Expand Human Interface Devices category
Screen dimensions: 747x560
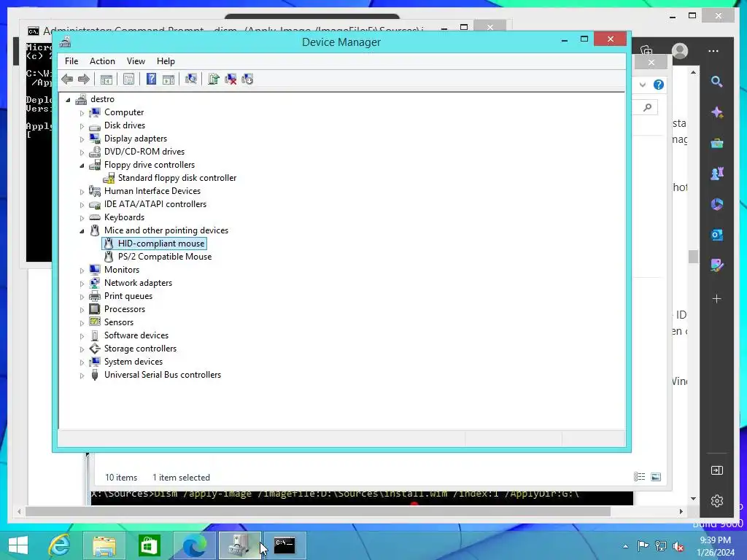point(82,192)
